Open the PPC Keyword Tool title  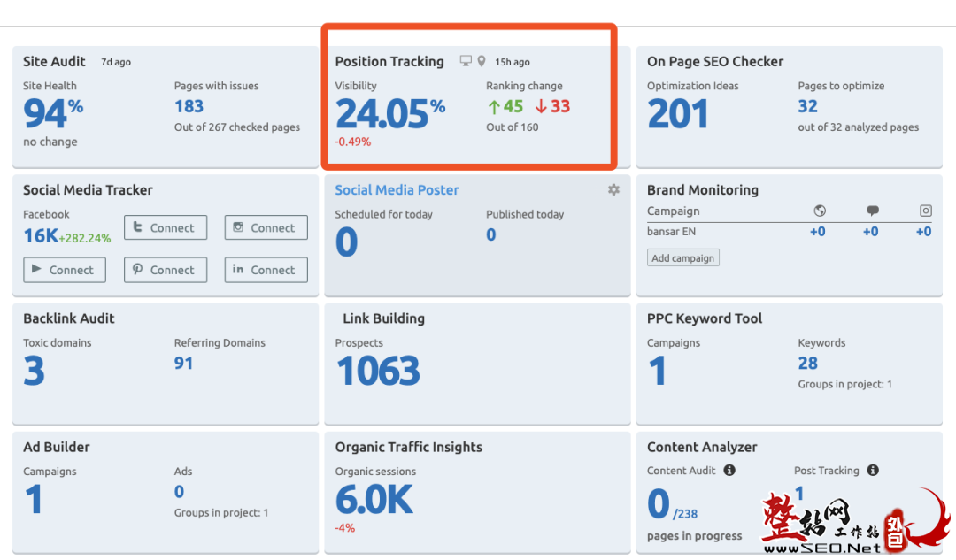705,318
